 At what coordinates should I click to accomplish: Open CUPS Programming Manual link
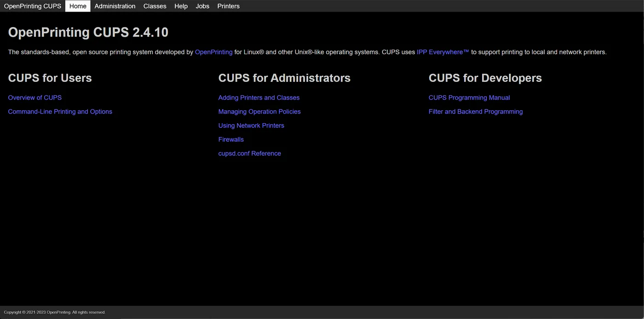469,97
